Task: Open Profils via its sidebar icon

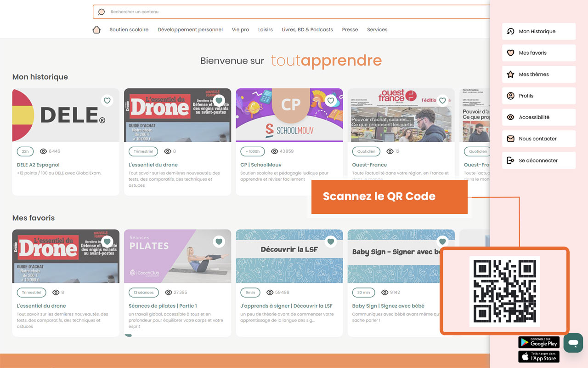Action: (510, 96)
